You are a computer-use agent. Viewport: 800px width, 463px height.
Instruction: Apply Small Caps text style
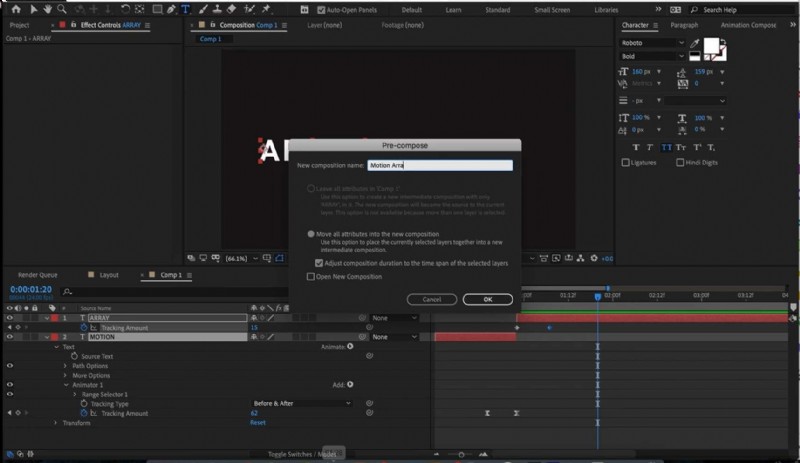tap(681, 148)
